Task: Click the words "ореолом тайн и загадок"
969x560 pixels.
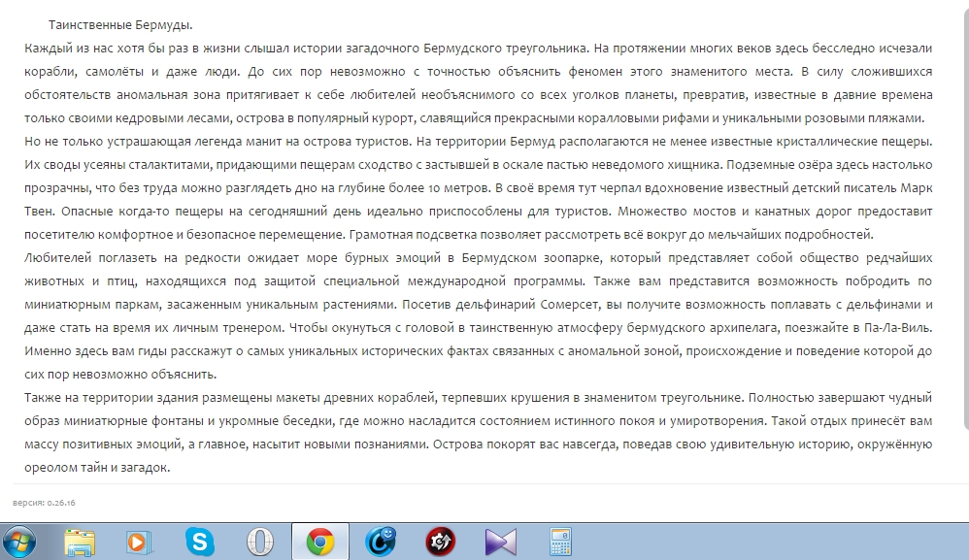Action: click(96, 468)
